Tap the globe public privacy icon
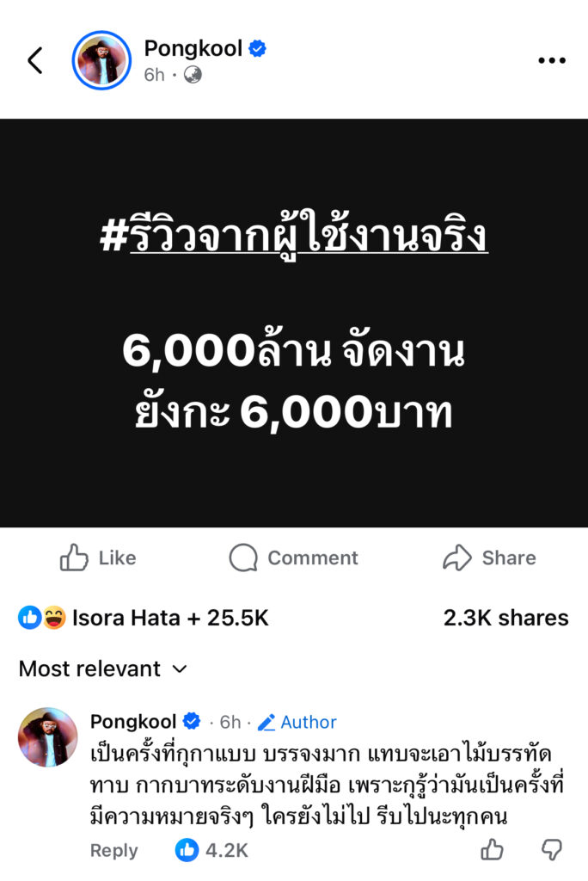The width and height of the screenshot is (588, 881). 193,75
